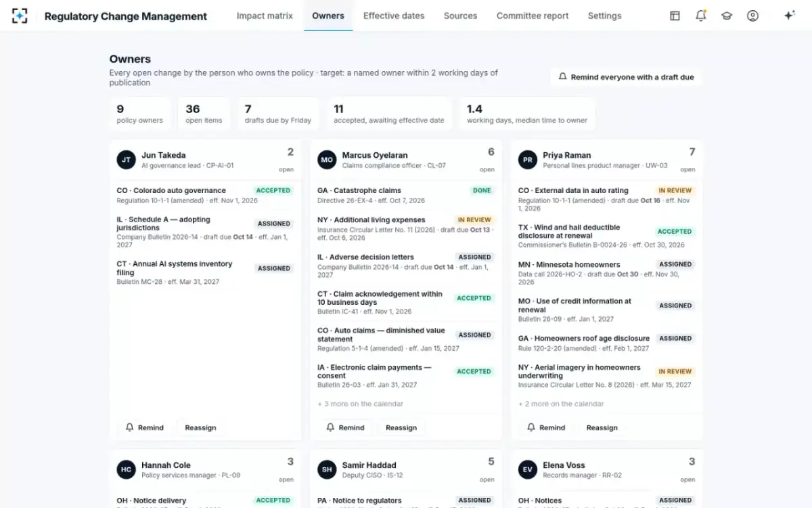Screen dimensions: 812x508
Task: Open the graduation cap learning icon
Action: click(x=727, y=16)
